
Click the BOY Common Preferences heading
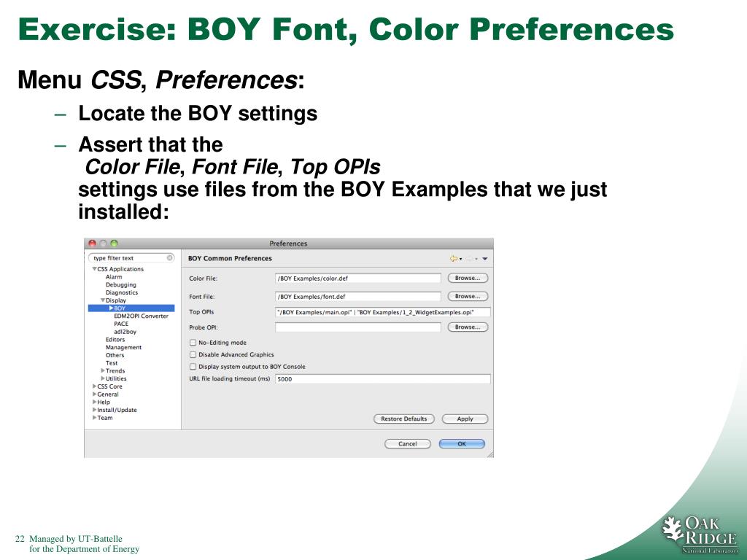coord(230,259)
